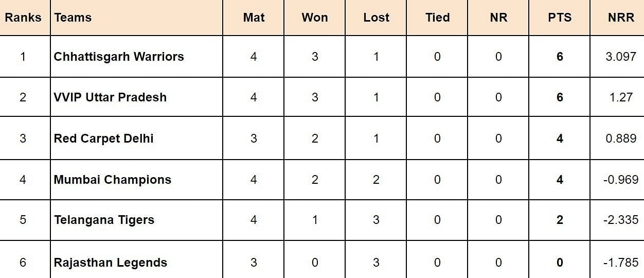The image size is (644, 278).
Task: Click the Mumbai Champions team name
Action: coord(113,180)
